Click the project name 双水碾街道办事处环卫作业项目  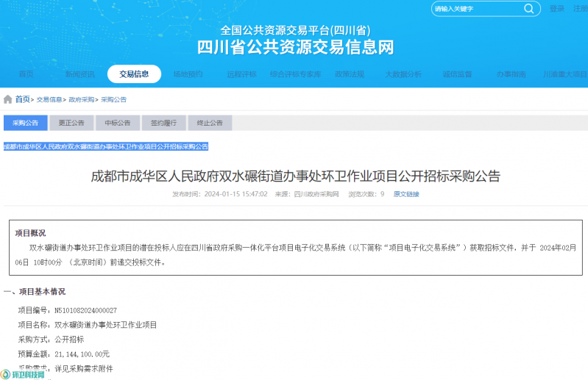pyautogui.click(x=105, y=325)
